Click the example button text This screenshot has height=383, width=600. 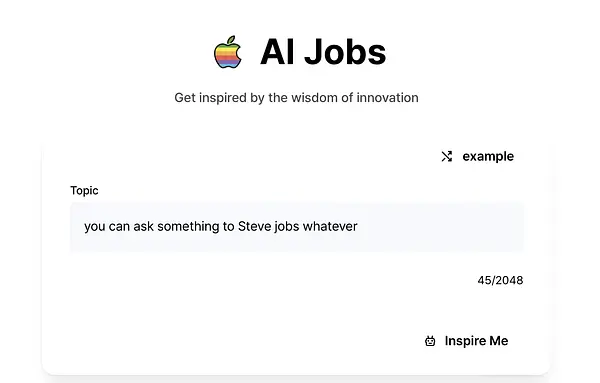click(488, 156)
